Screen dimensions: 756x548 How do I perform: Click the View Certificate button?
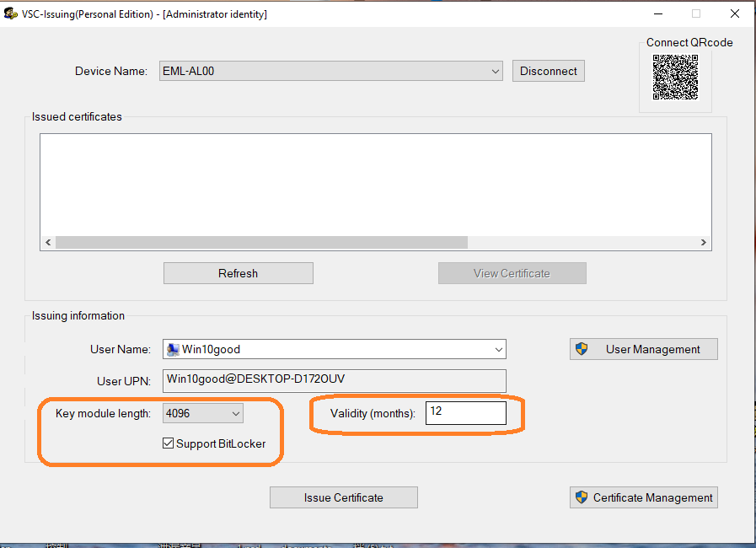click(512, 273)
